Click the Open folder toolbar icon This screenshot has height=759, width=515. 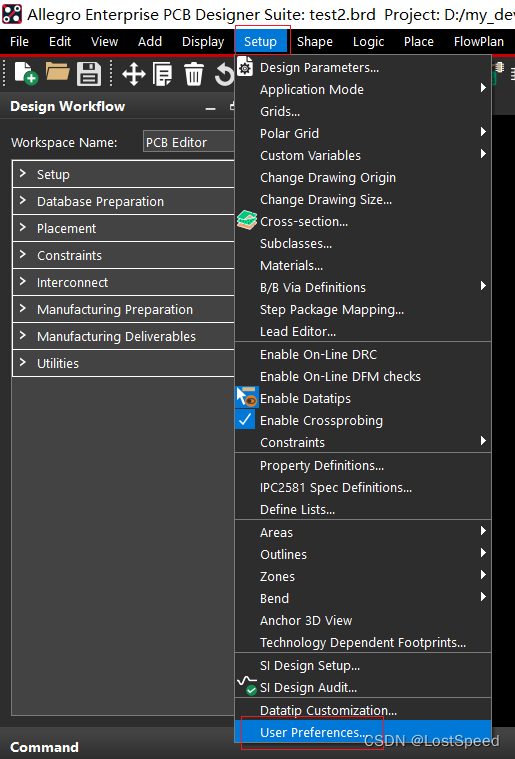click(x=58, y=73)
